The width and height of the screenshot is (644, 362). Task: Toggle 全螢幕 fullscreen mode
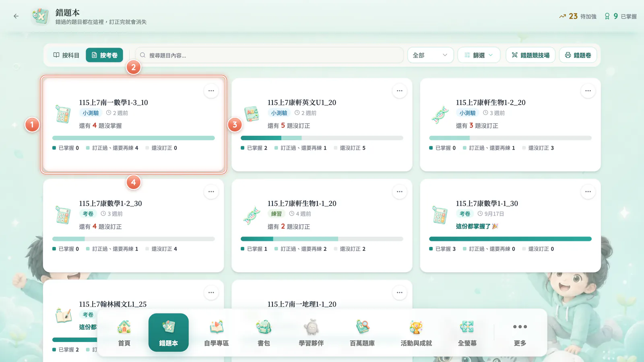coord(467,333)
